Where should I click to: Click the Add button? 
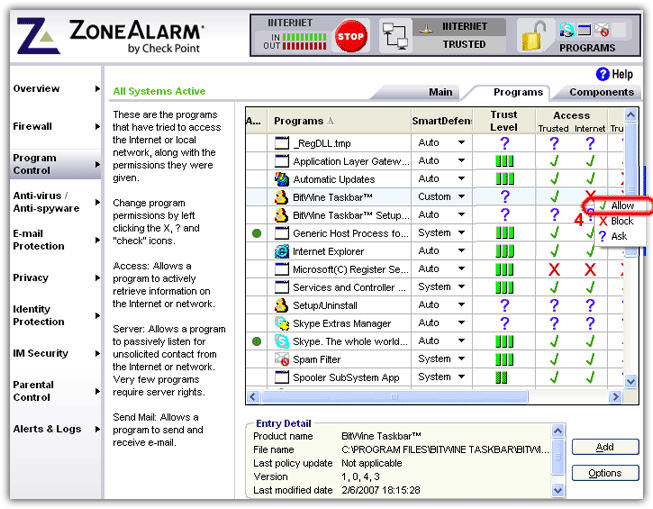[x=605, y=448]
